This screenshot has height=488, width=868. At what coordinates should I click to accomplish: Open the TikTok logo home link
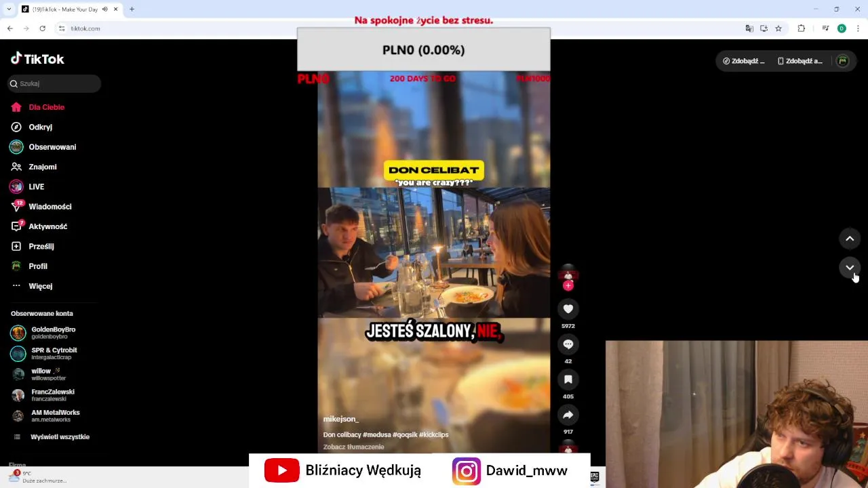[x=37, y=59]
